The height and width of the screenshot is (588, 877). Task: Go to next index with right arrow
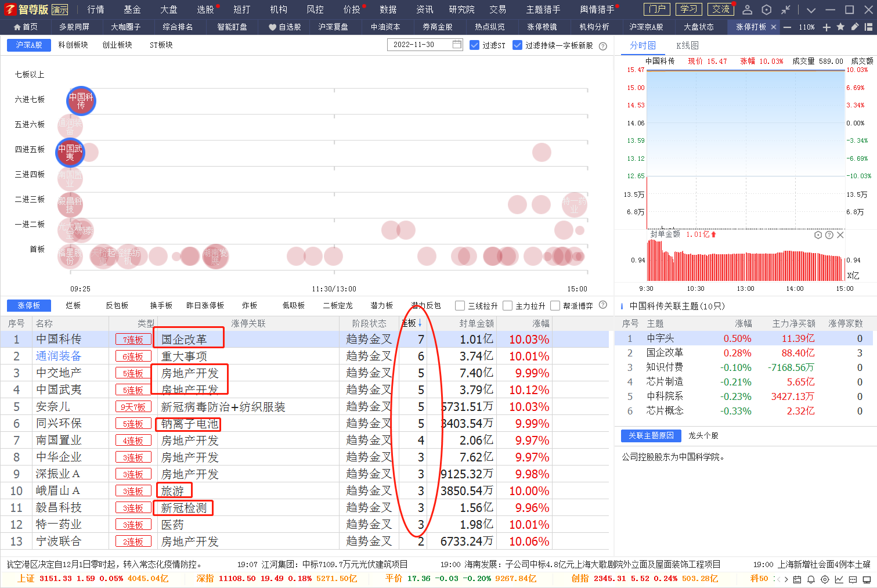[786, 579]
